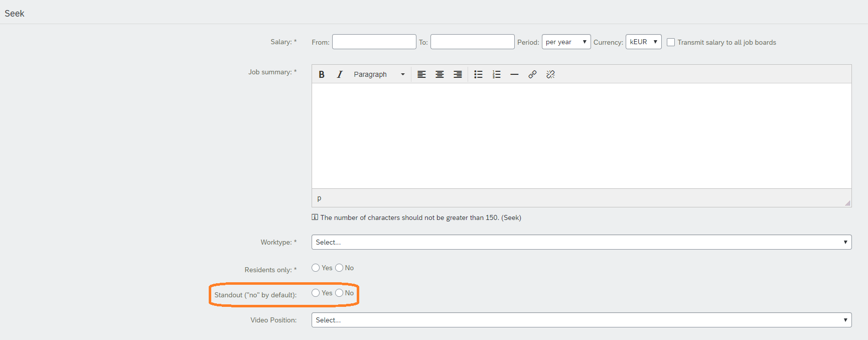
Task: Toggle italic formatting in Job summary editor
Action: 340,74
